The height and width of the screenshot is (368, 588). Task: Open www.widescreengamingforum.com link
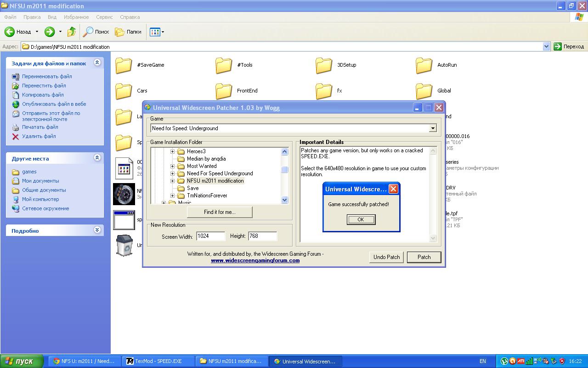[255, 260]
